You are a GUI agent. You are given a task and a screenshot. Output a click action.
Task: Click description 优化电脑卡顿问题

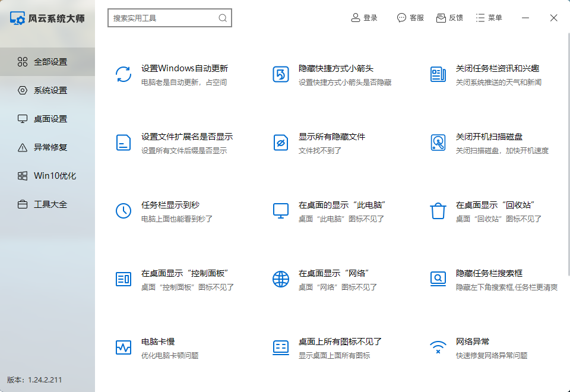click(x=170, y=356)
